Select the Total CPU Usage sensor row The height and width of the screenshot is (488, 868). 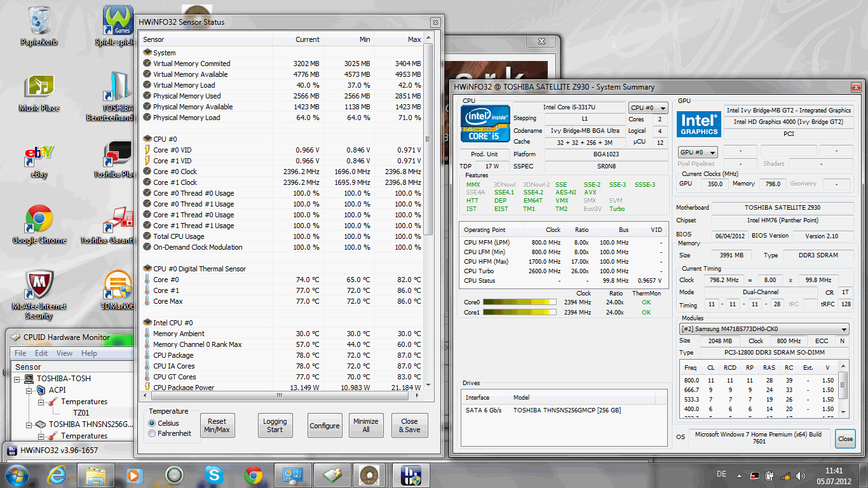coord(282,236)
